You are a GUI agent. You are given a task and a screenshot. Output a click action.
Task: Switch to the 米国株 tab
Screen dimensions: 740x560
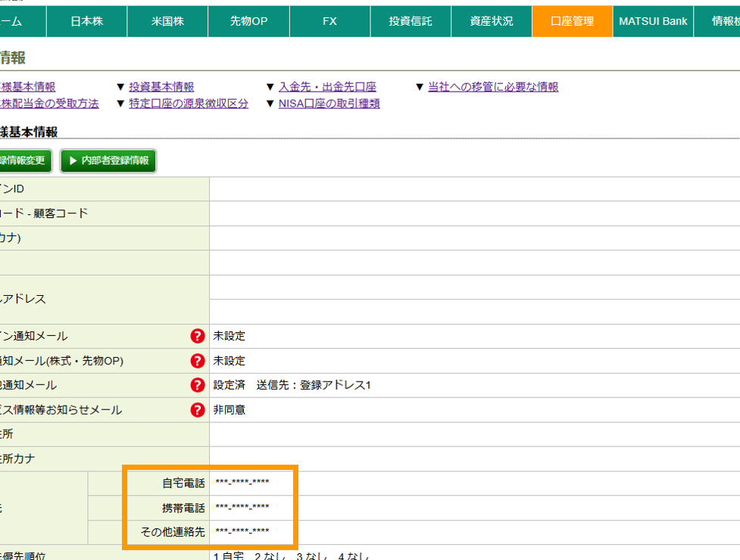(167, 21)
